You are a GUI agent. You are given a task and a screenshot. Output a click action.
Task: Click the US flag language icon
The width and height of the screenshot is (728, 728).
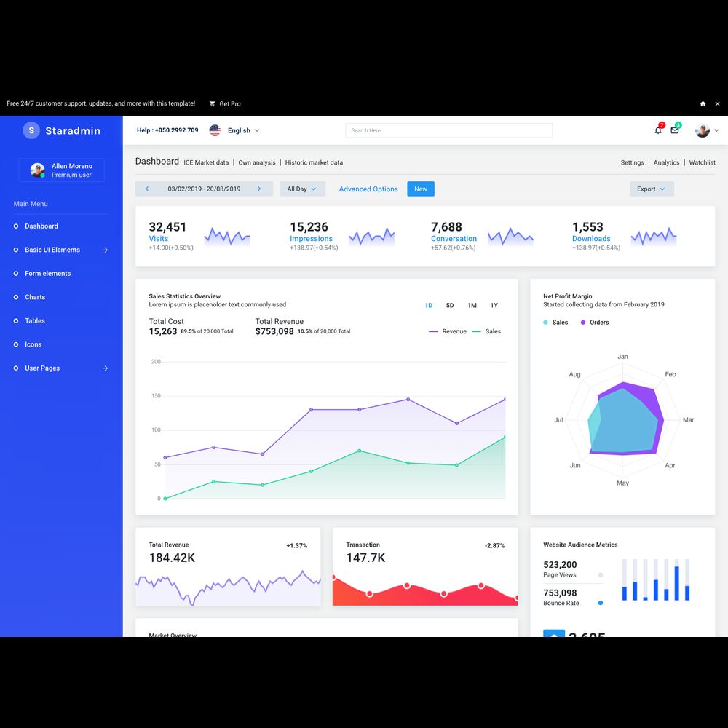[x=215, y=130]
